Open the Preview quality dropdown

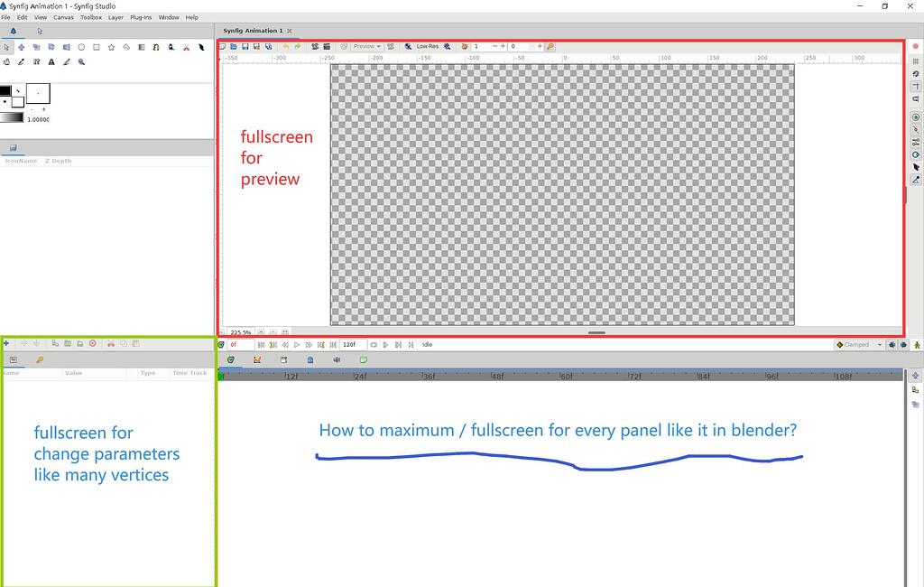365,46
